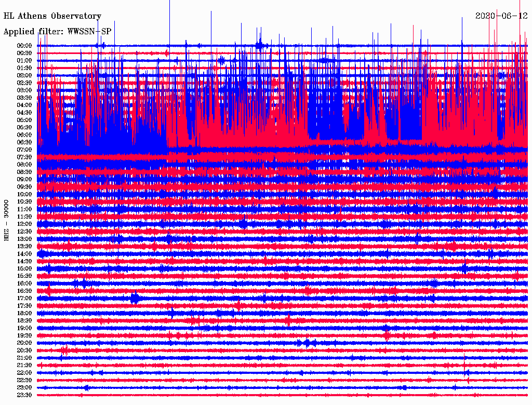This screenshot has height=405, width=532.
Task: Select the 09:30 time label
Action: (x=24, y=187)
